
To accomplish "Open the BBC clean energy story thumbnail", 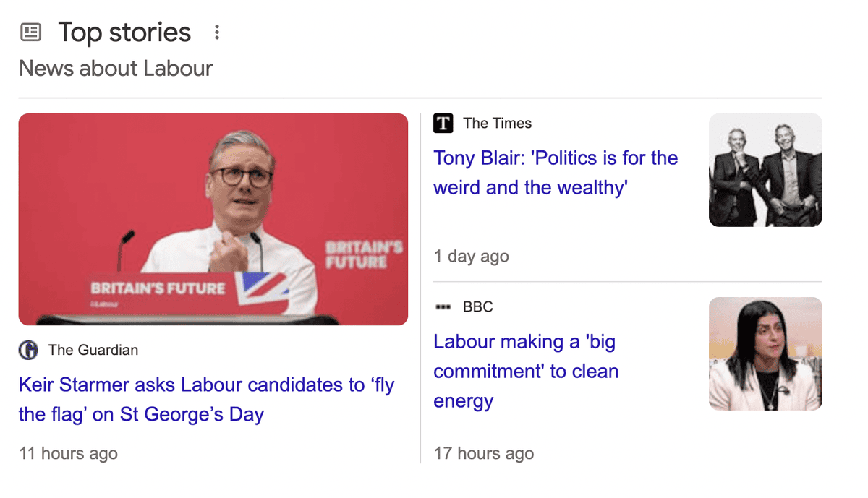I will (x=765, y=353).
